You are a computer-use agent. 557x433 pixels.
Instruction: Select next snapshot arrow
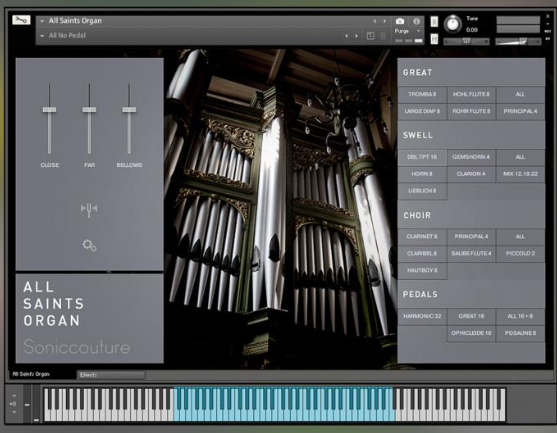356,36
